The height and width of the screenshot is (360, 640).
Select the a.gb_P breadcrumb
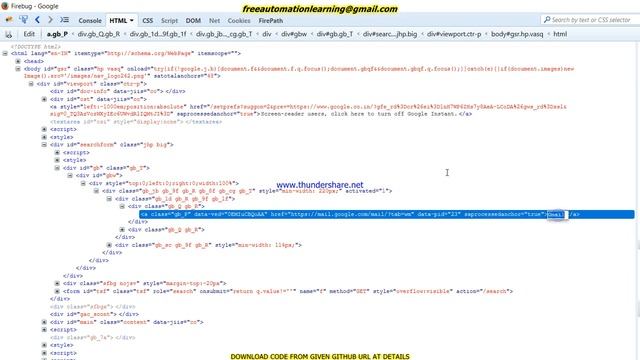click(x=57, y=34)
